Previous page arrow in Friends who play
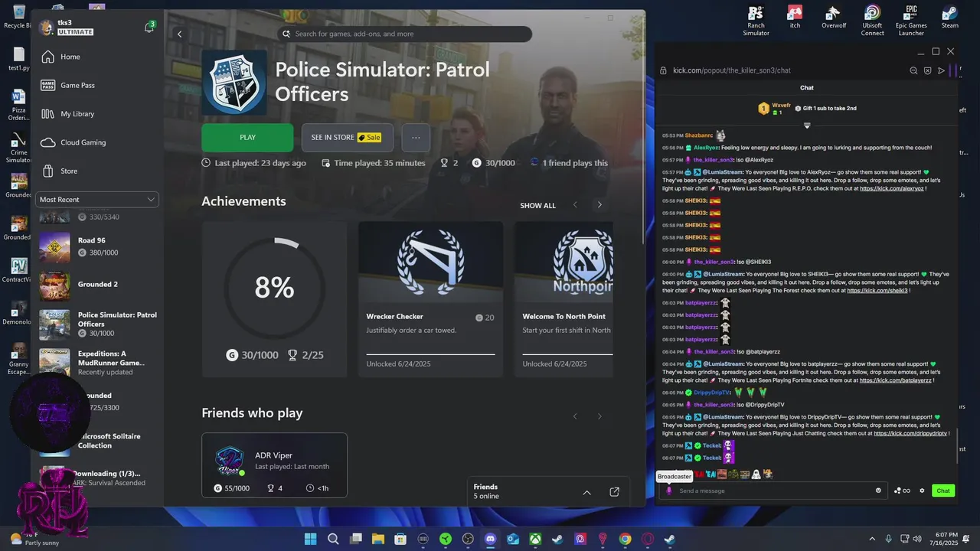The width and height of the screenshot is (980, 551). [x=576, y=416]
